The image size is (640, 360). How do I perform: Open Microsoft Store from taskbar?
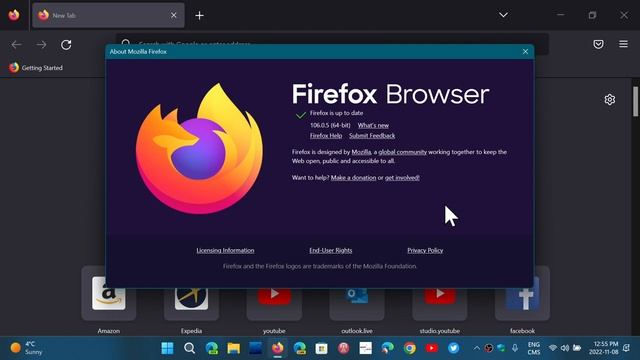[x=322, y=348]
